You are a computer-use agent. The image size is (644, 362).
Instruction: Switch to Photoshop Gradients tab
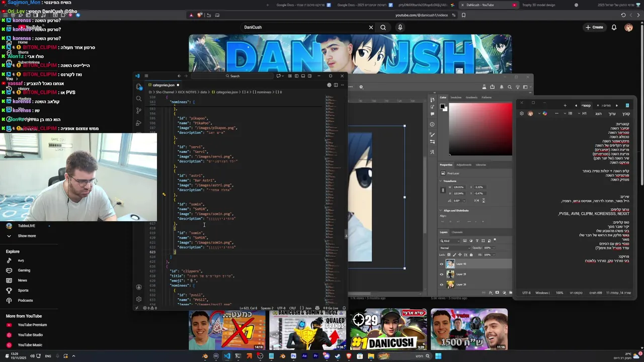(471, 98)
